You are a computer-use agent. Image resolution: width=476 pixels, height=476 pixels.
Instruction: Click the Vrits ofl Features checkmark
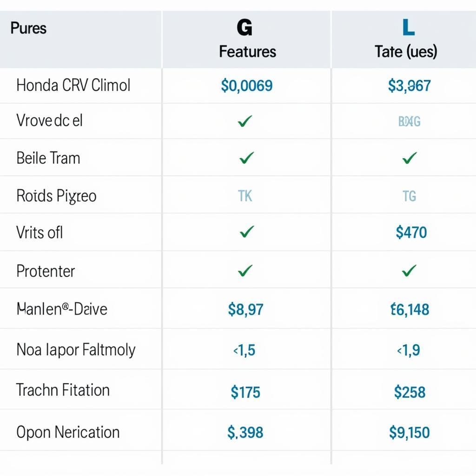(x=247, y=231)
